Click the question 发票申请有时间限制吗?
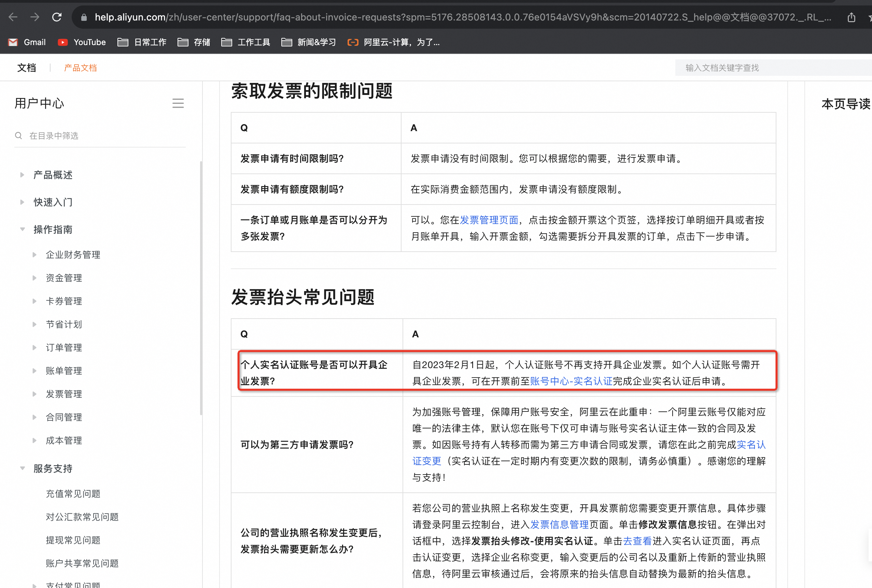 click(x=292, y=159)
